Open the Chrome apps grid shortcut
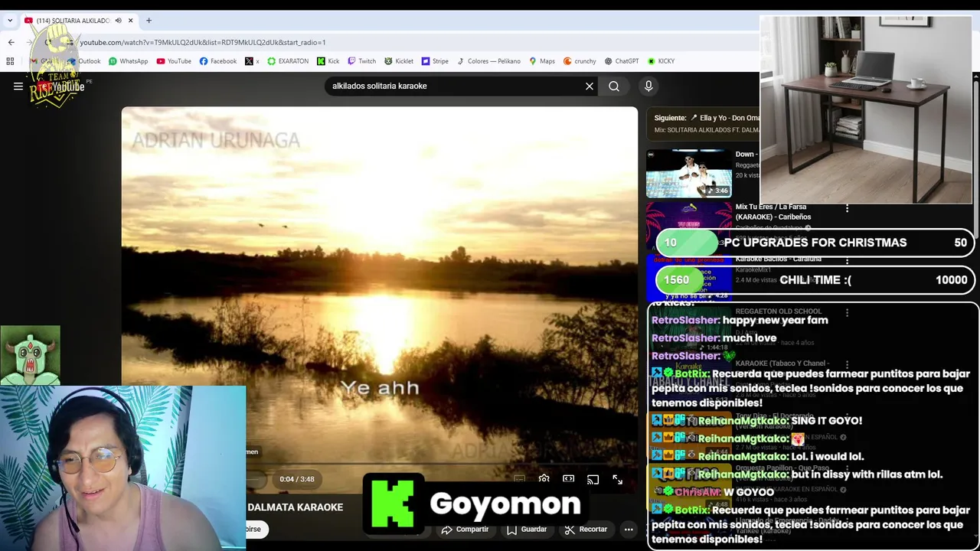 tap(10, 61)
